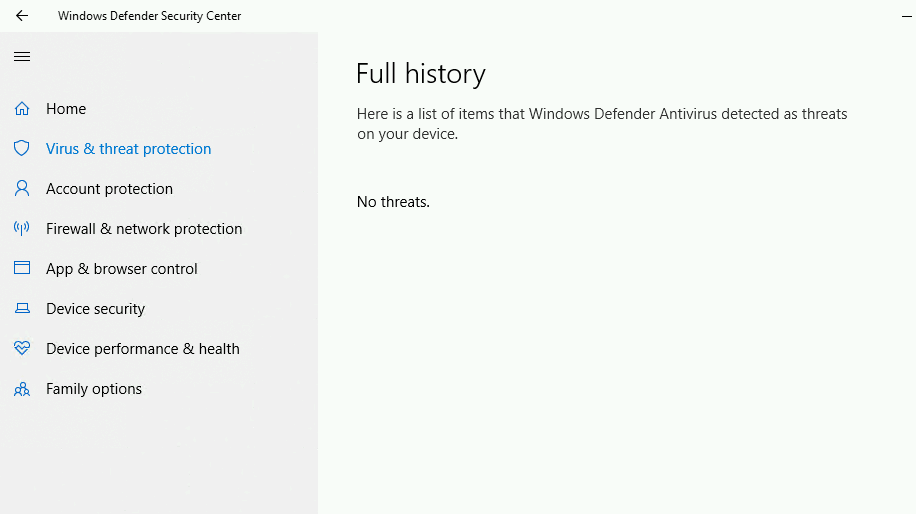Navigate to Firewall & network protection
This screenshot has width=916, height=514.
(x=144, y=229)
